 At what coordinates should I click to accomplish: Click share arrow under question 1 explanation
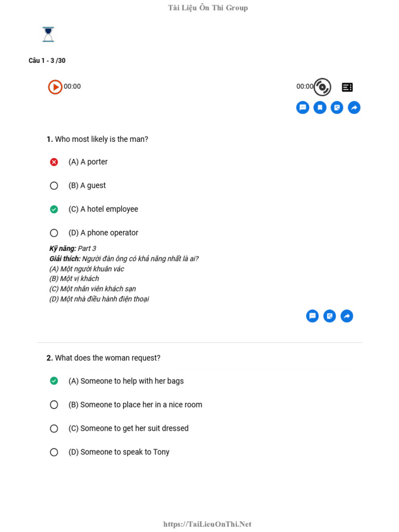(x=347, y=316)
